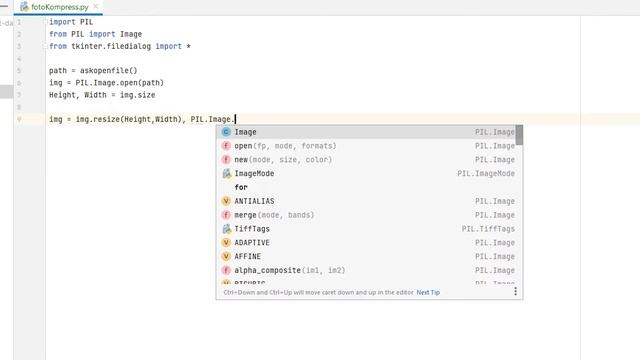Click 'Height, Width = img.size' line

coord(102,95)
